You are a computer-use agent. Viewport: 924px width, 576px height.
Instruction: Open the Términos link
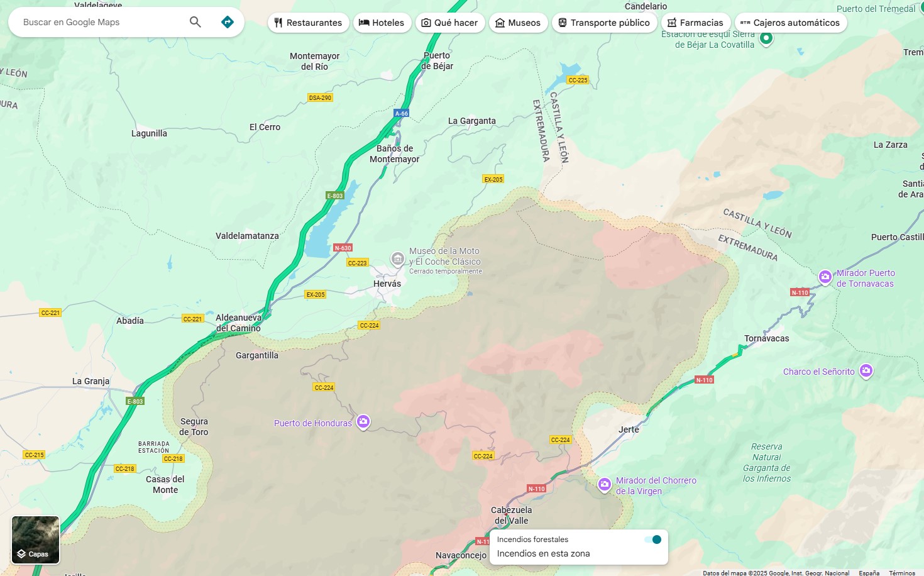click(x=902, y=573)
